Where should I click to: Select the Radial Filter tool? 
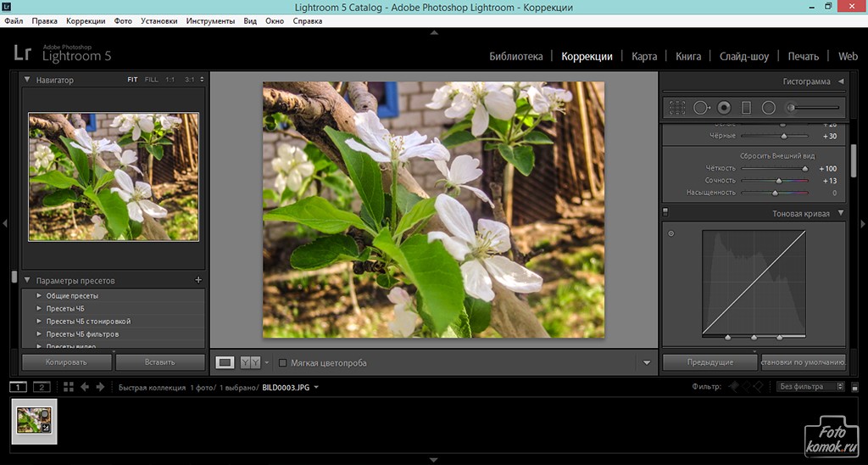pyautogui.click(x=769, y=108)
